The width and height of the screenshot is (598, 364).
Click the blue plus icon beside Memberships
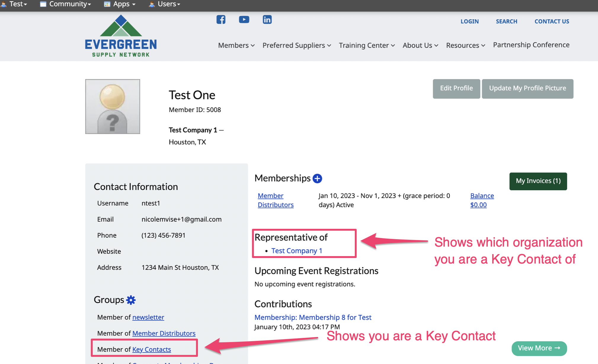coord(317,178)
